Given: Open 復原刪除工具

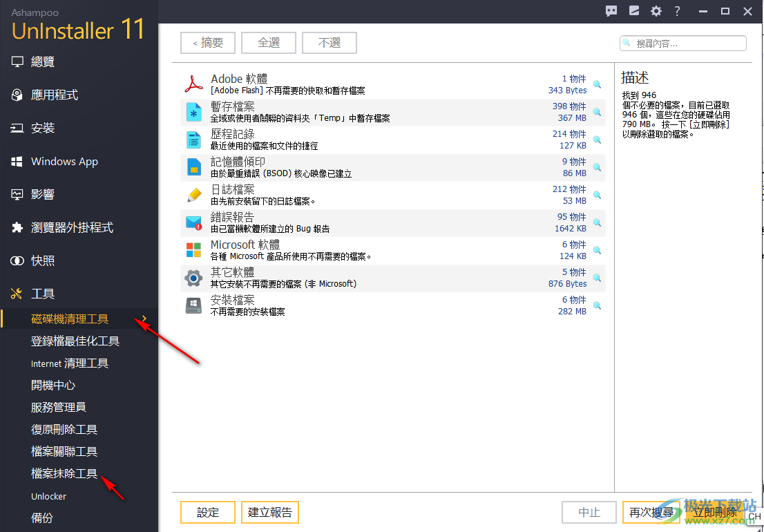Looking at the screenshot, I should point(64,430).
